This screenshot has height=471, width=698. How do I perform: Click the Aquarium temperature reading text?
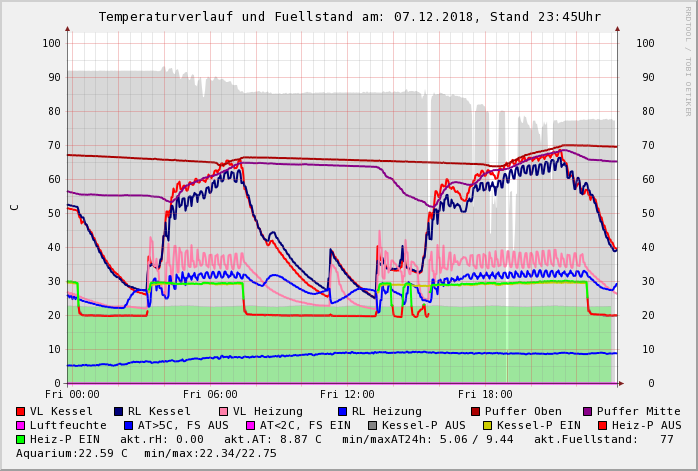72,453
